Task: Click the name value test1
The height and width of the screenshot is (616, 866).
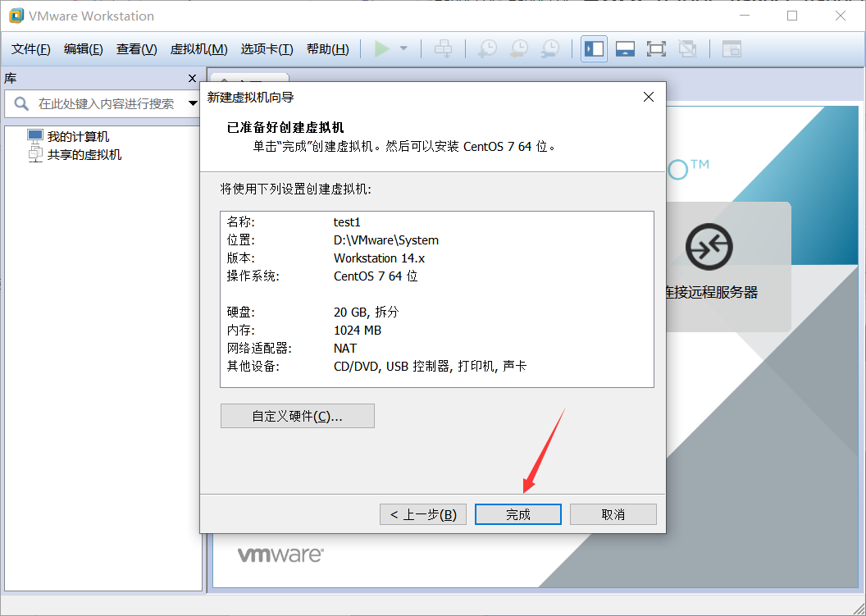Action: coord(347,222)
